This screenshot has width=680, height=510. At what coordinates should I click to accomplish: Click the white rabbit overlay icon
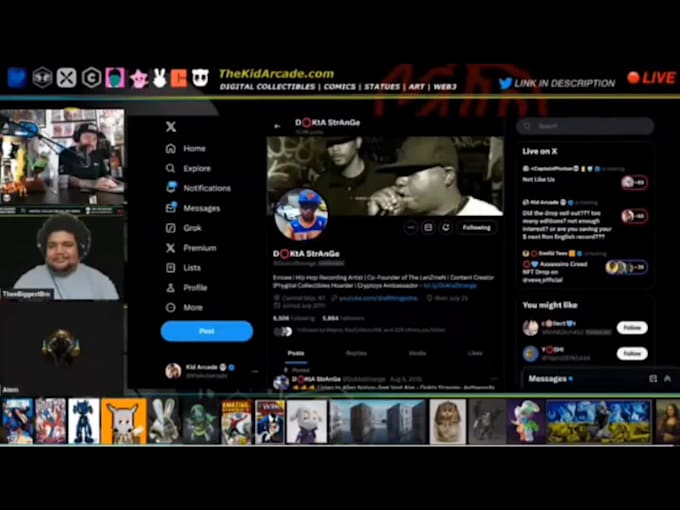click(x=160, y=78)
